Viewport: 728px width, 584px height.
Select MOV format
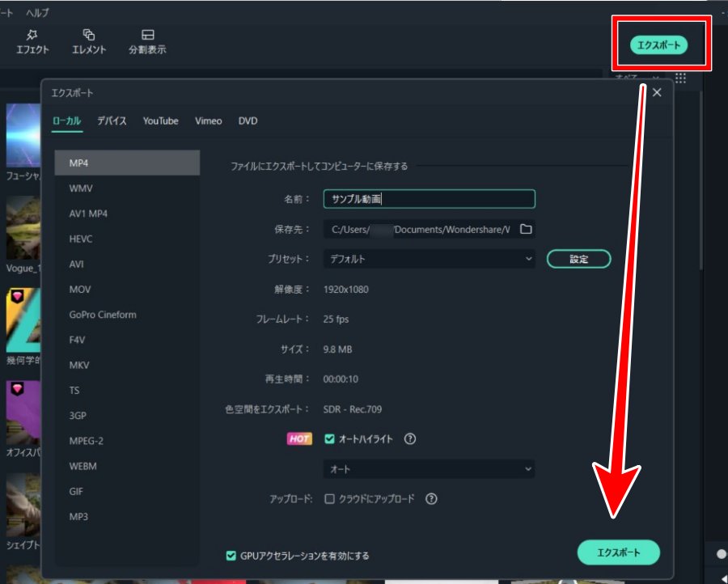(127, 290)
